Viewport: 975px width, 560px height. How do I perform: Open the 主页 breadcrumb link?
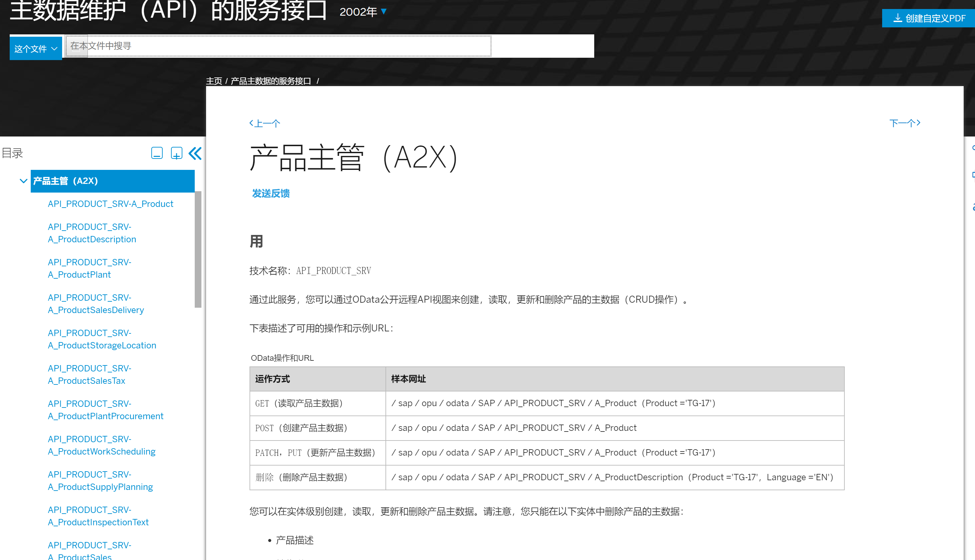click(215, 81)
